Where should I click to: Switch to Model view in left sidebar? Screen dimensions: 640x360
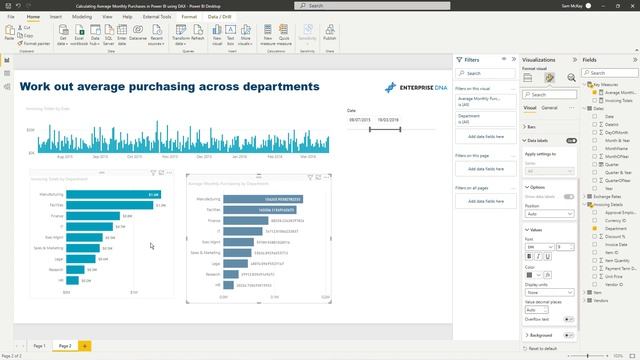[x=7, y=87]
